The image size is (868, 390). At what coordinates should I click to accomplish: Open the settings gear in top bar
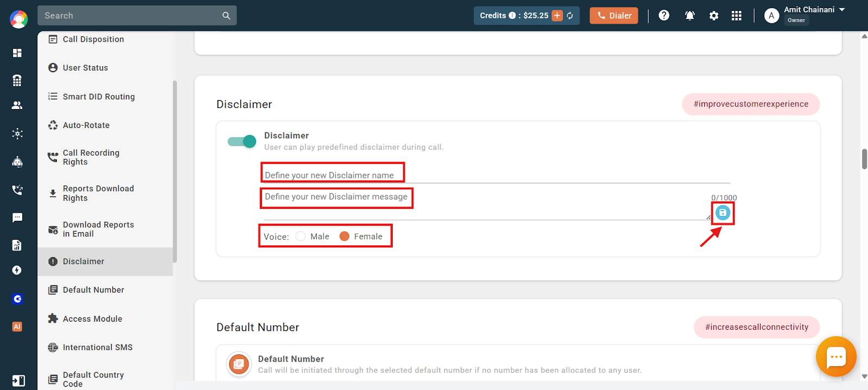click(714, 16)
